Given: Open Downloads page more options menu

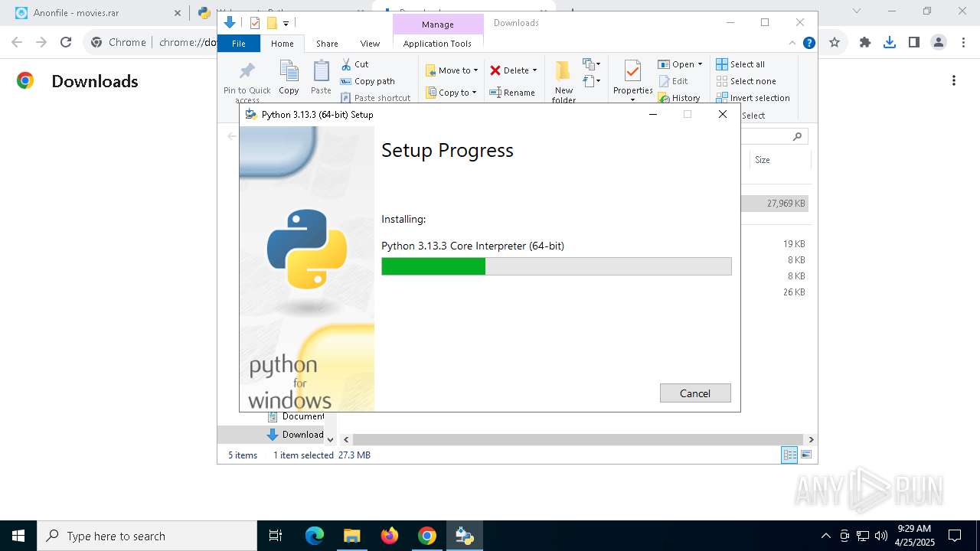Looking at the screenshot, I should [954, 80].
